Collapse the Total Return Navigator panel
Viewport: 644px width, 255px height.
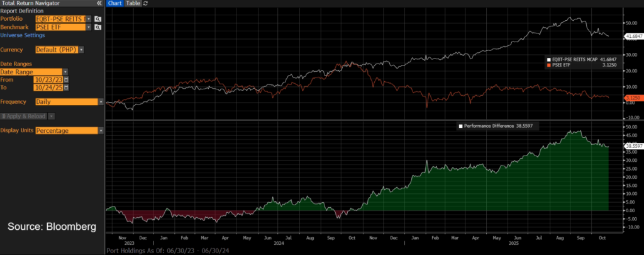pyautogui.click(x=99, y=3)
